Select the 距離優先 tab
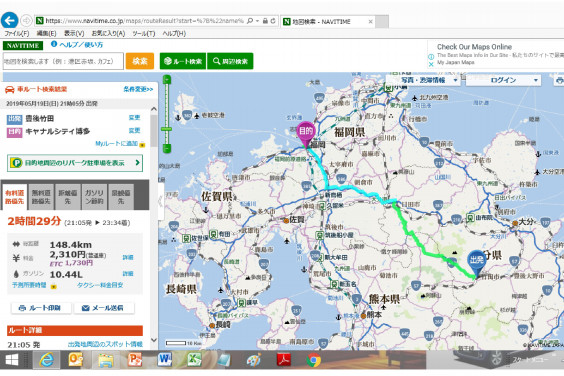 (68, 197)
